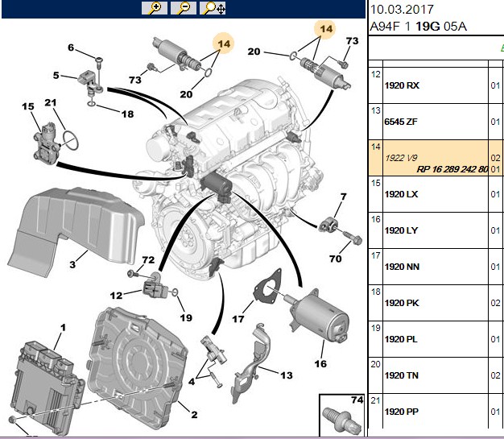The image size is (504, 439).
Task: Select part number 1920 LY
Action: point(402,230)
